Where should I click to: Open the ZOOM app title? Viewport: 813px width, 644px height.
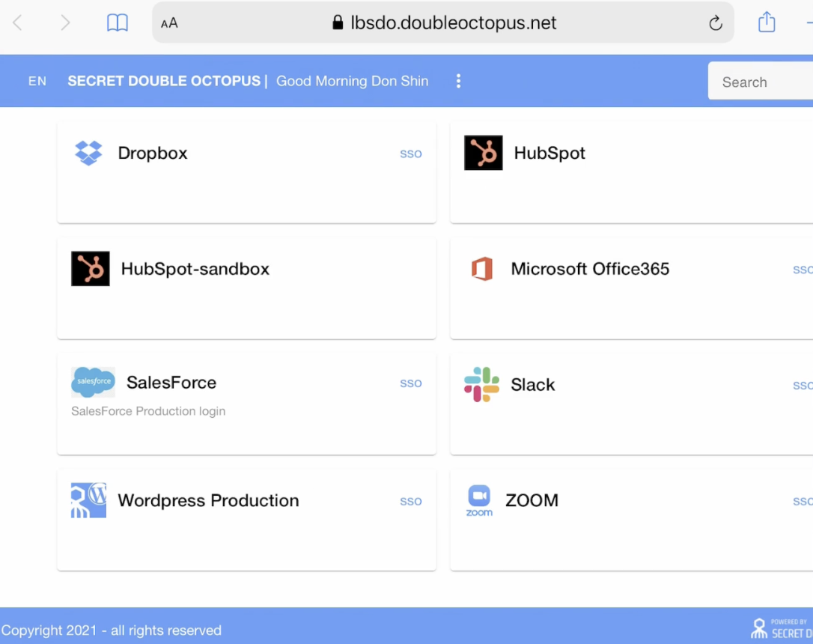[532, 500]
